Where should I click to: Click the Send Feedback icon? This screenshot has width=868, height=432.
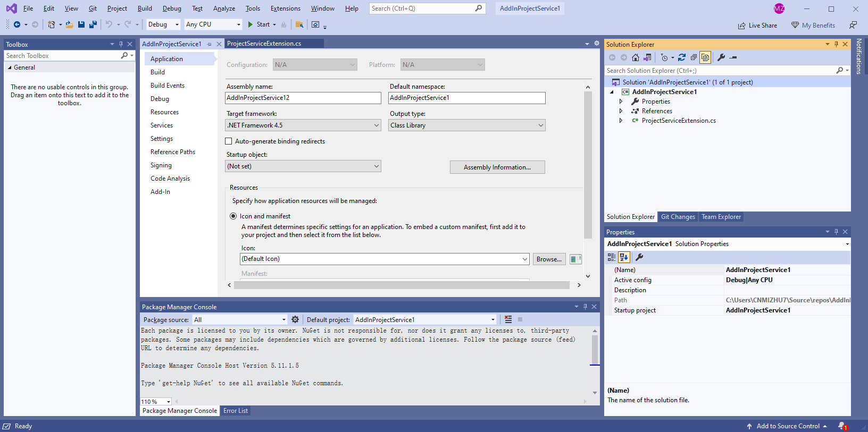coord(853,25)
